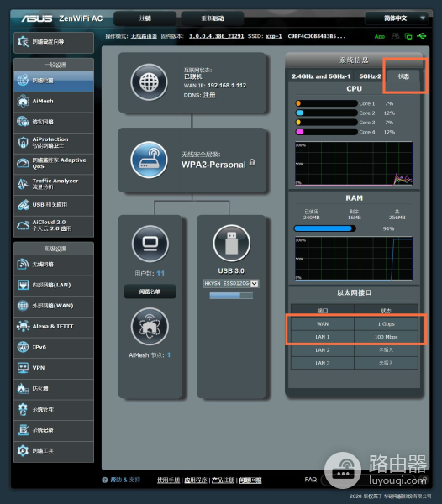Click the WPA2-Personal security level text
The image size is (442, 504).
click(213, 165)
